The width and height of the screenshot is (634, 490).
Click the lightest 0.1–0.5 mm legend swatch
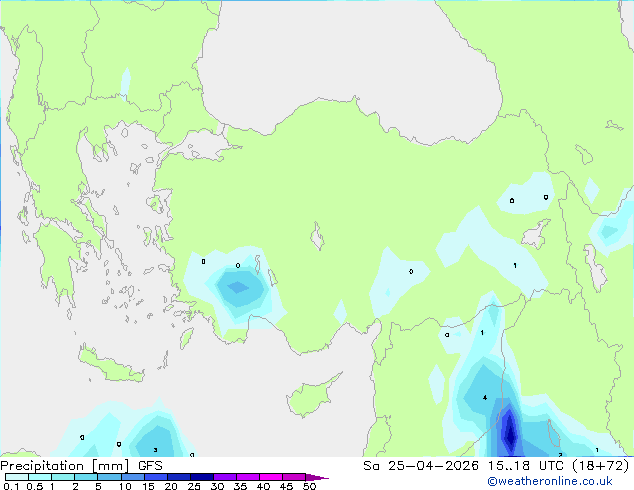[x=17, y=477]
